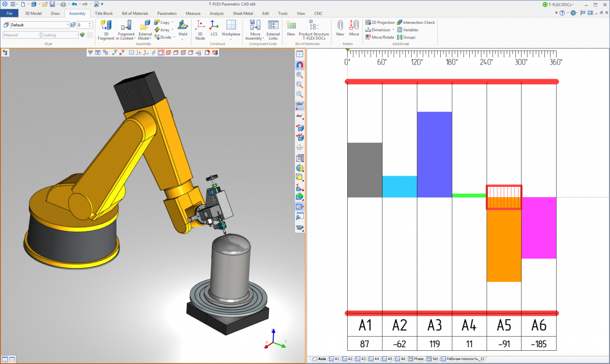Toggle the selection filter funnel icon
610x364 pixels.
click(x=90, y=52)
